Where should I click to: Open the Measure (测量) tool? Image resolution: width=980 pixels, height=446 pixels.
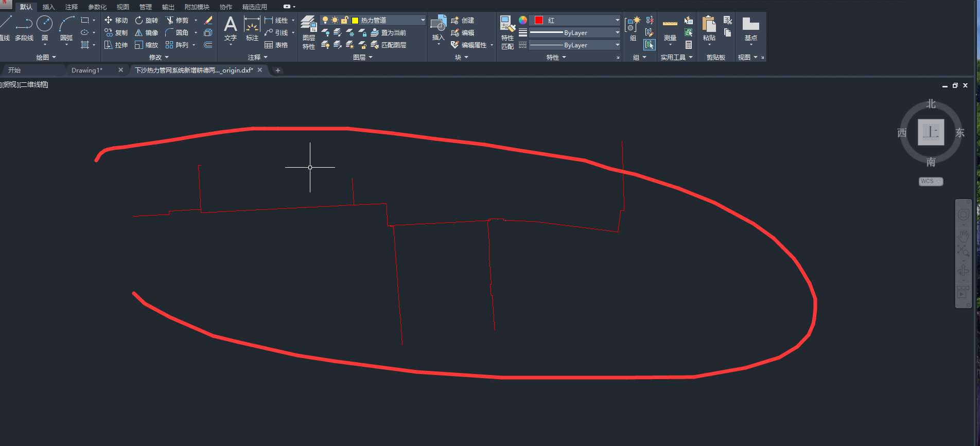670,30
